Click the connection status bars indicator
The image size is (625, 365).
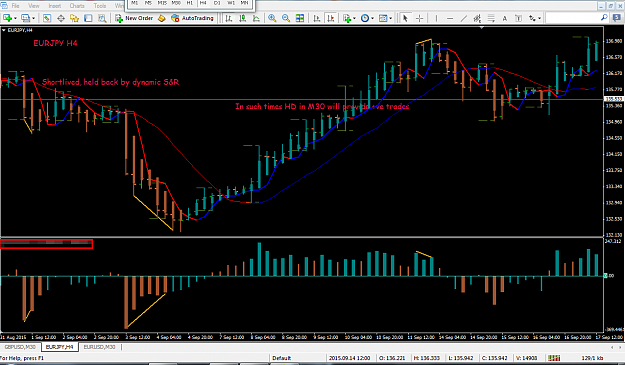pos(554,358)
